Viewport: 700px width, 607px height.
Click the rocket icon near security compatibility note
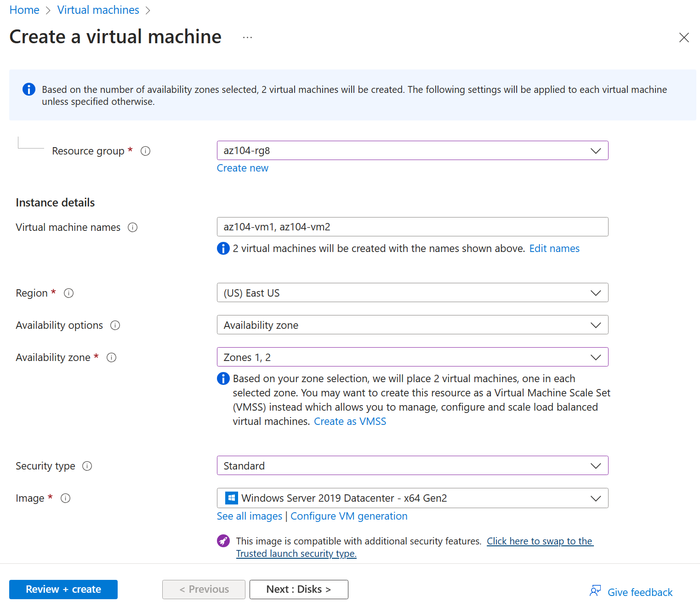(223, 541)
